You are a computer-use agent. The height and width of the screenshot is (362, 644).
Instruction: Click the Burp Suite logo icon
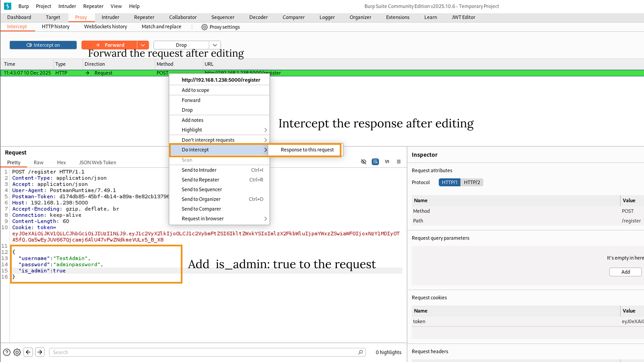point(7,6)
